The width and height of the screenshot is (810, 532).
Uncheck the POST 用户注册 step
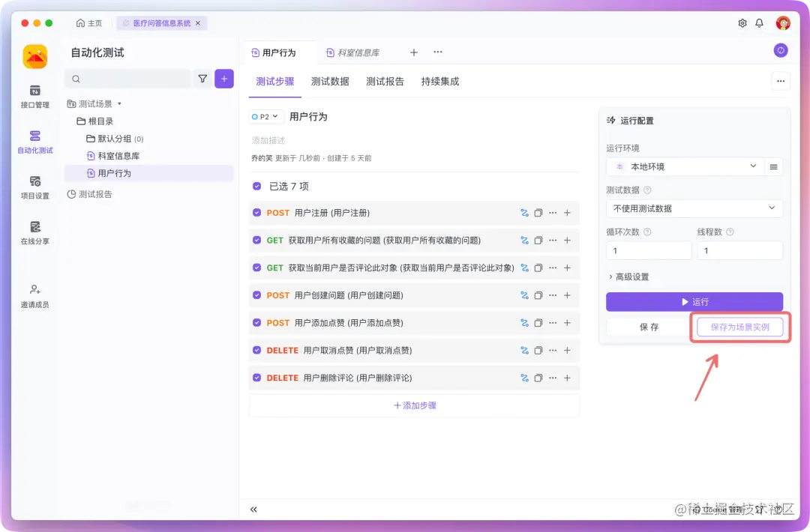tap(258, 213)
